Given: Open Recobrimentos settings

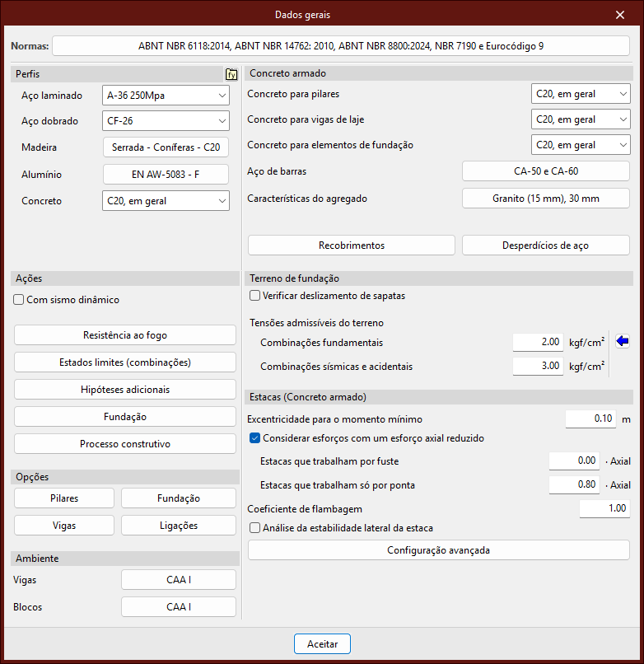Looking at the screenshot, I should click(x=352, y=245).
